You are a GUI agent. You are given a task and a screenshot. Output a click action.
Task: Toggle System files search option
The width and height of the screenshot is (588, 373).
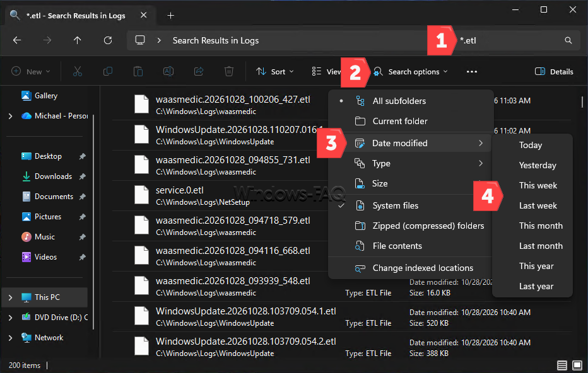point(410,205)
